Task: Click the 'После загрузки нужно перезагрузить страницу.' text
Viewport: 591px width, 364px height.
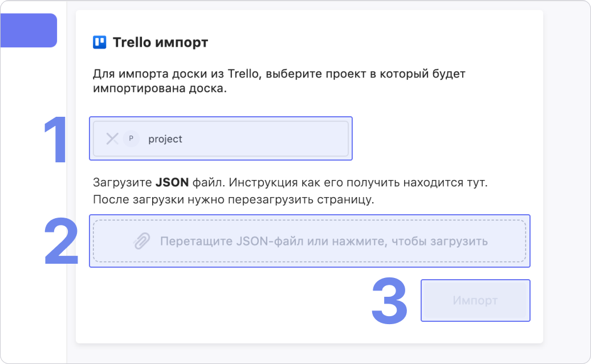Action: (233, 199)
